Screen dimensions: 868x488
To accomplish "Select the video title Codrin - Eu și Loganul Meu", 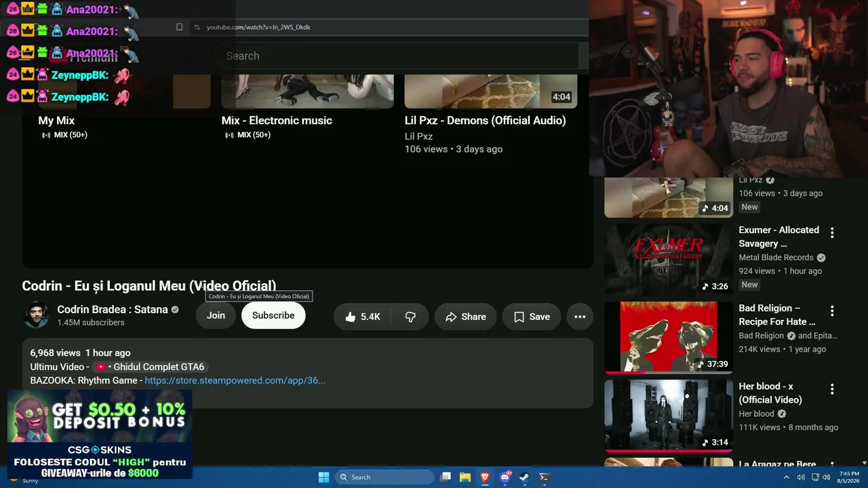I will click(149, 286).
